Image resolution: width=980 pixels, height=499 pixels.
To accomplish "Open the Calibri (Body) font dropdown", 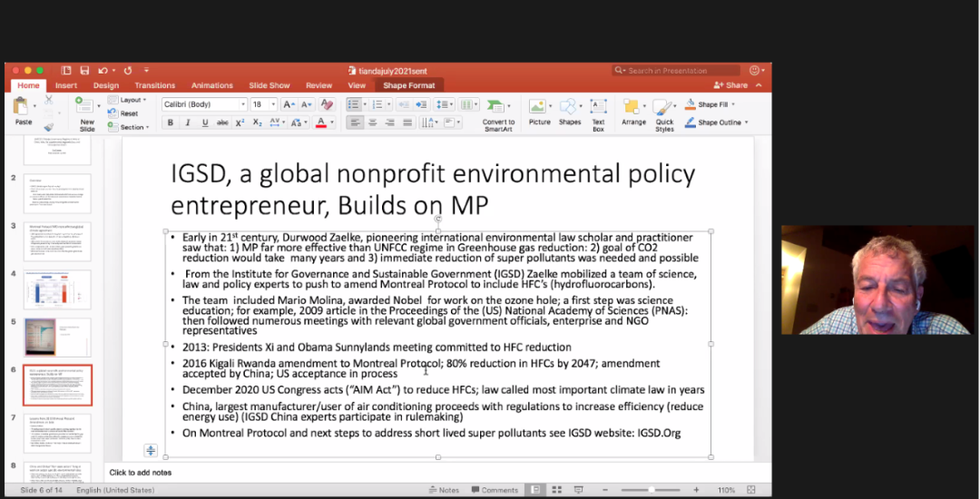I will point(204,104).
